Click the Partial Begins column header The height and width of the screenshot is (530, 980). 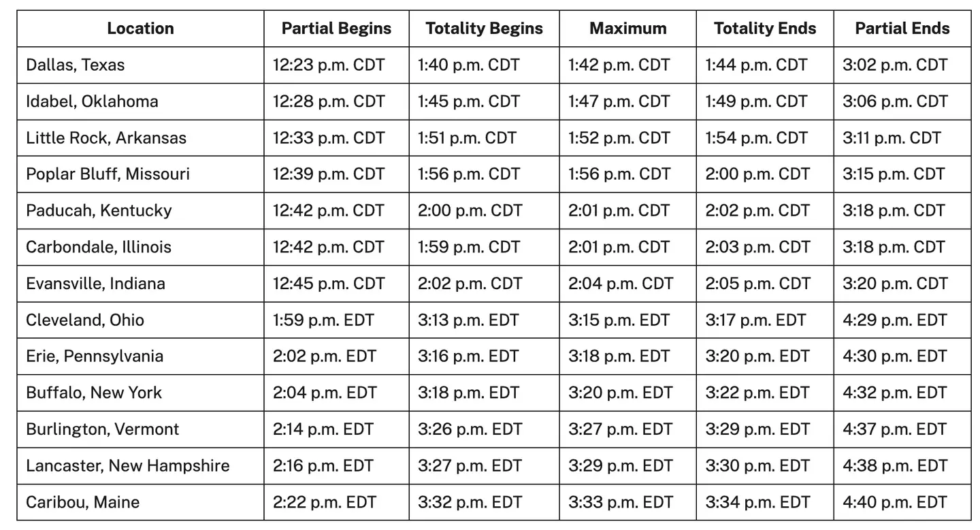coord(336,29)
